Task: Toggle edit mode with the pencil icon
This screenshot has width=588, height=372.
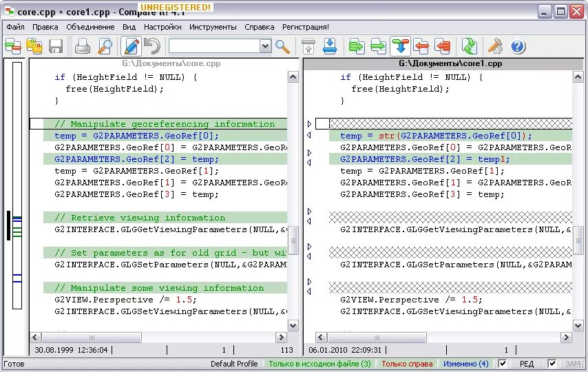Action: coord(131,47)
